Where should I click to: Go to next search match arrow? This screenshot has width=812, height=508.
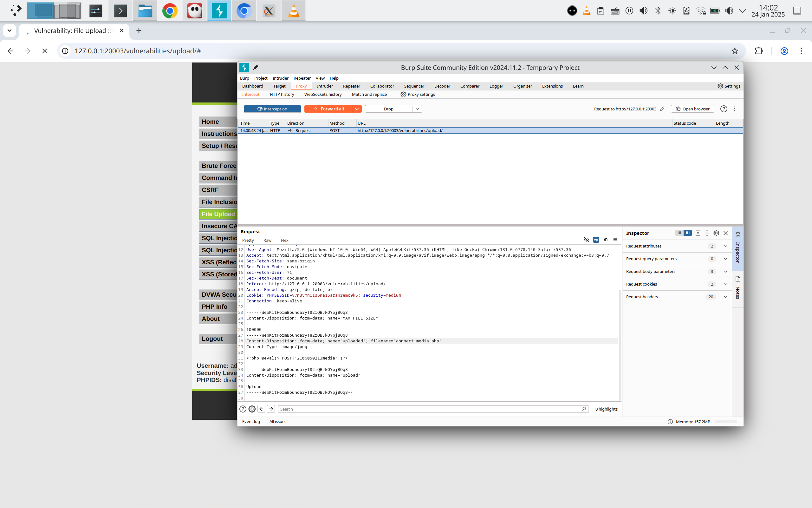pos(271,409)
